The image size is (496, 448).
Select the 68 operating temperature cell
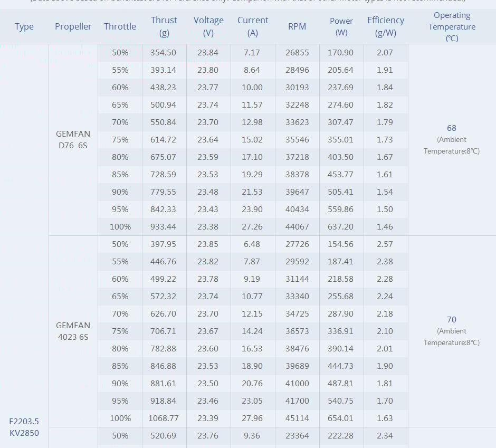point(452,139)
